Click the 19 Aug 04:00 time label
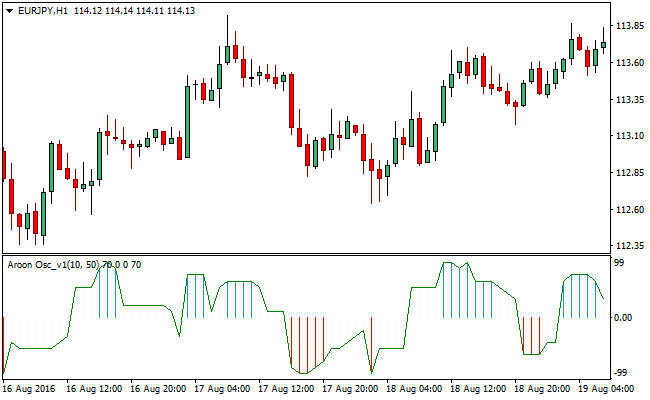This screenshot has height=400, width=650. [x=606, y=388]
